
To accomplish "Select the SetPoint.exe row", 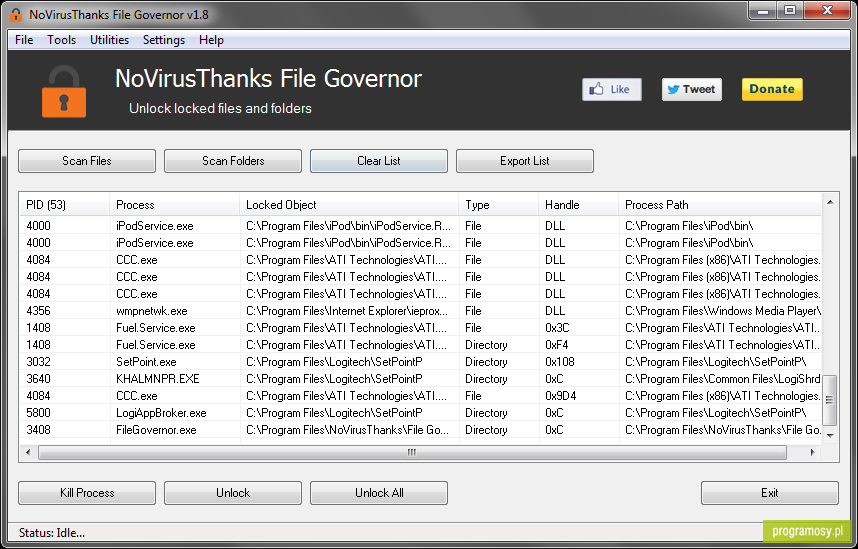I will point(421,362).
